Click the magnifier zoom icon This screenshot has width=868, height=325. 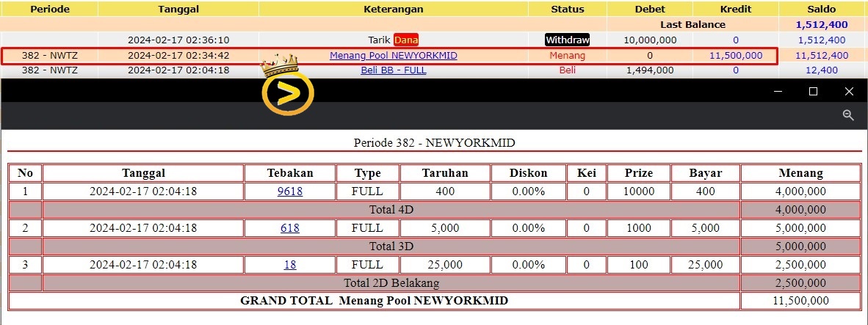848,115
